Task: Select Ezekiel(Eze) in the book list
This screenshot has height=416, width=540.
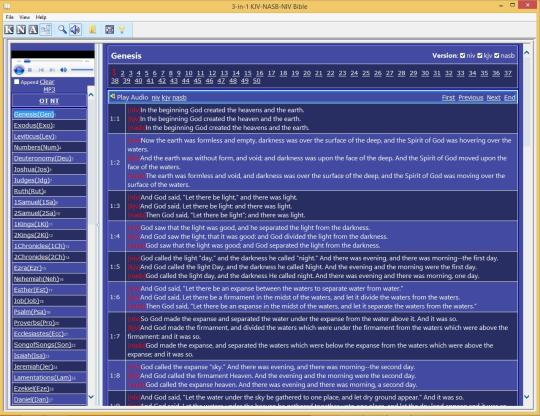Action: click(32, 388)
